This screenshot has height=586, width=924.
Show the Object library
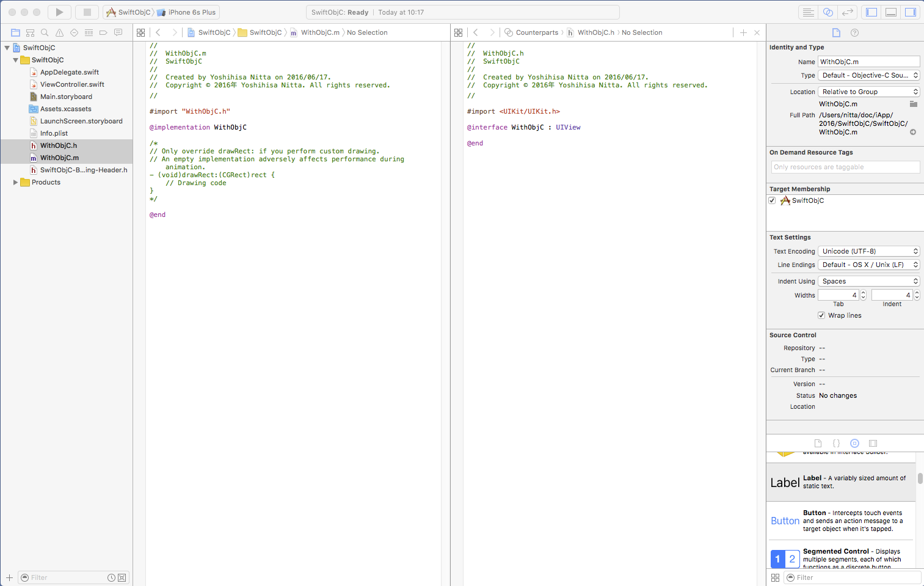[x=854, y=443]
